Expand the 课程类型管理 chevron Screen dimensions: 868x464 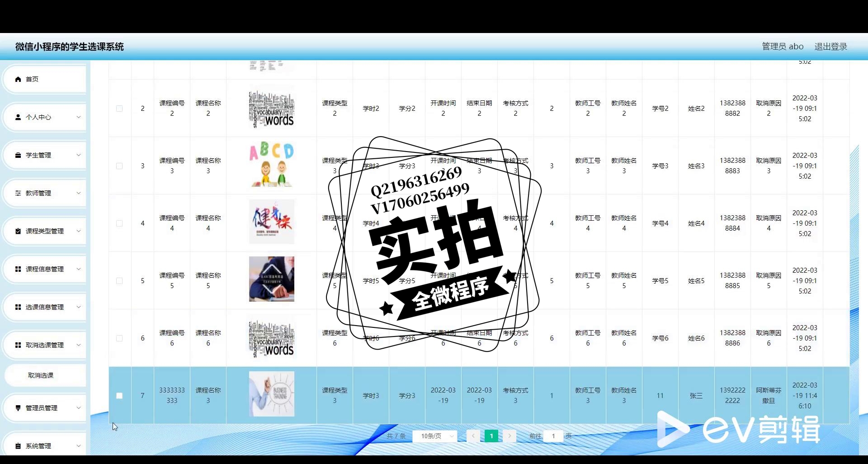pos(78,231)
